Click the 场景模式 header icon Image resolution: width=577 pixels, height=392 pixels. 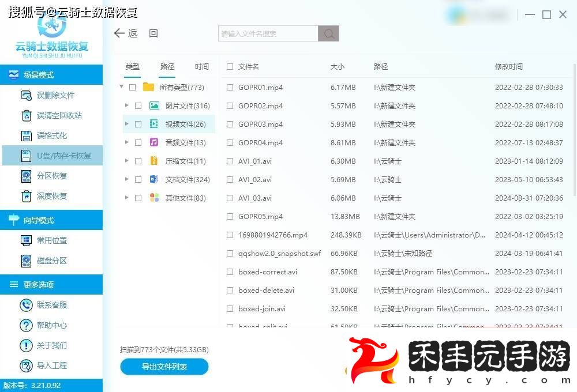[14, 74]
